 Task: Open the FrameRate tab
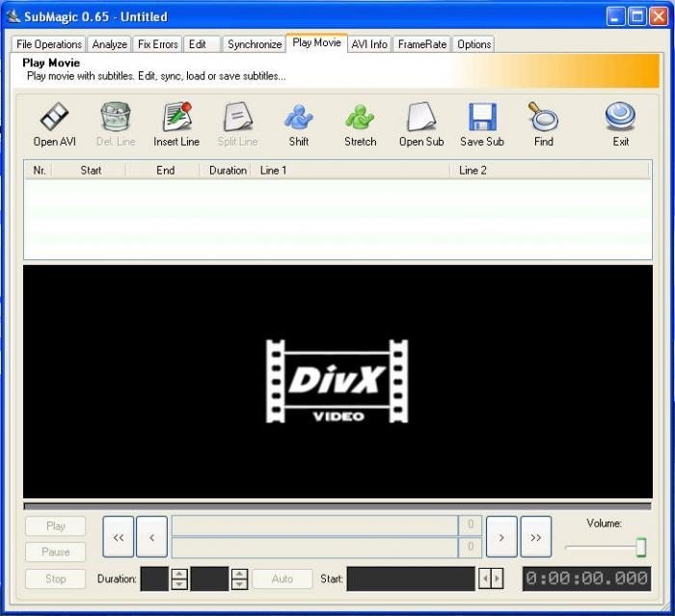422,44
